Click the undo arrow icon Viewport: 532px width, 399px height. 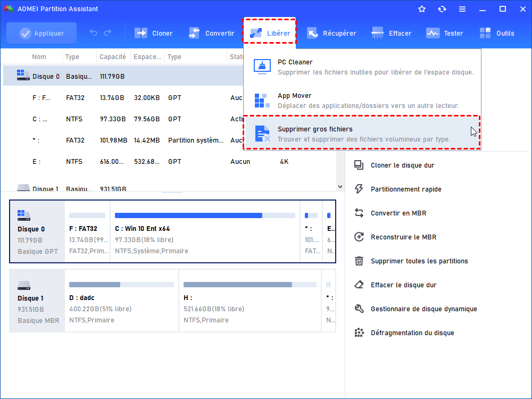[x=94, y=33]
